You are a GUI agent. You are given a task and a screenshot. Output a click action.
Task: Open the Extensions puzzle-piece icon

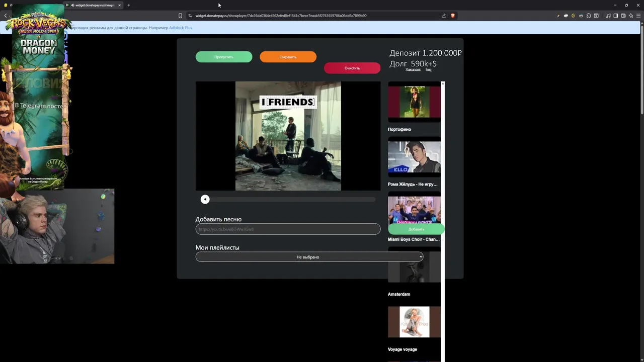point(589,16)
